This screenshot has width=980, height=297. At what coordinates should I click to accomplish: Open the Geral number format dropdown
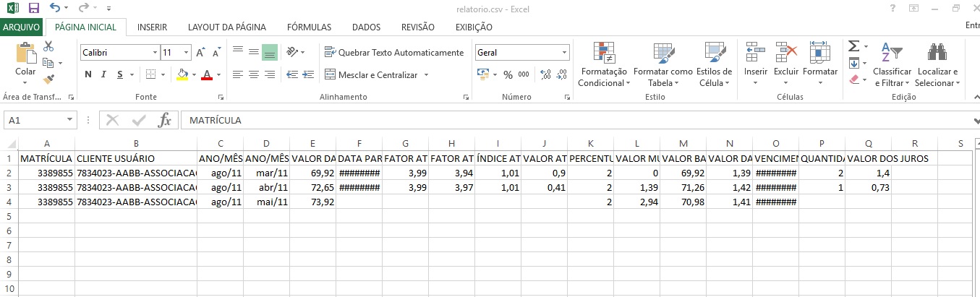[565, 53]
